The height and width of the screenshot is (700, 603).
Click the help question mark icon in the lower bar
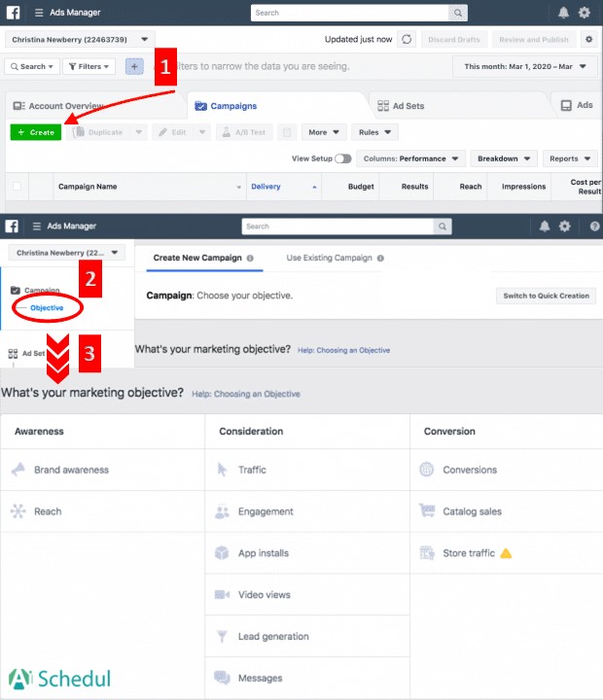(x=594, y=226)
